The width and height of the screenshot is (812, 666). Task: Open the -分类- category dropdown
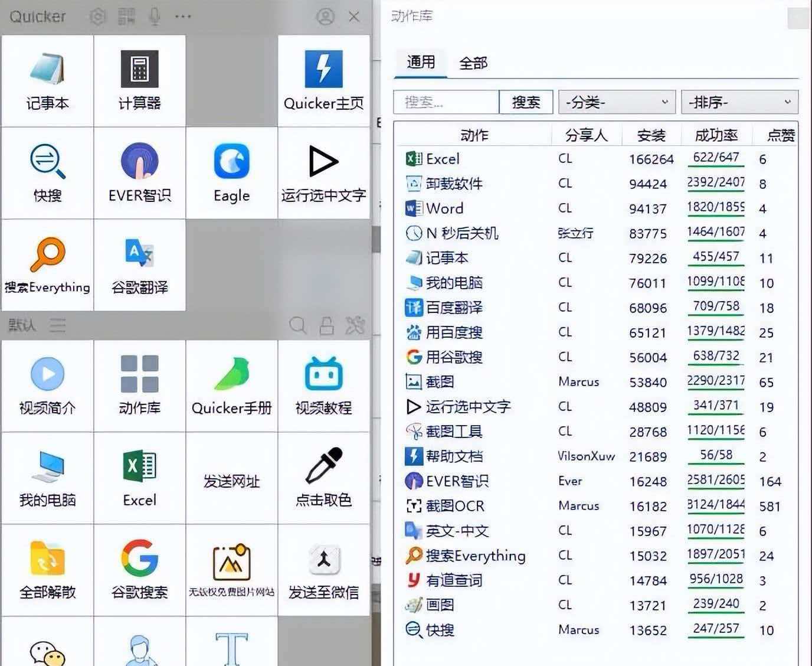coord(616,102)
